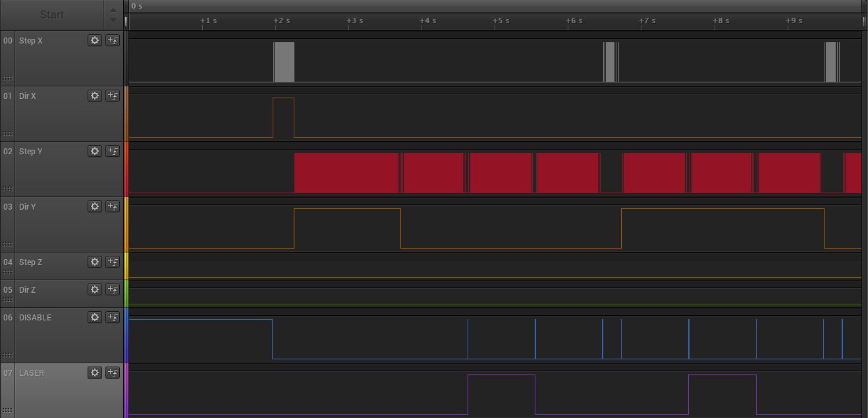The width and height of the screenshot is (868, 418).
Task: Open trigger settings for Dir X channel
Action: (113, 96)
